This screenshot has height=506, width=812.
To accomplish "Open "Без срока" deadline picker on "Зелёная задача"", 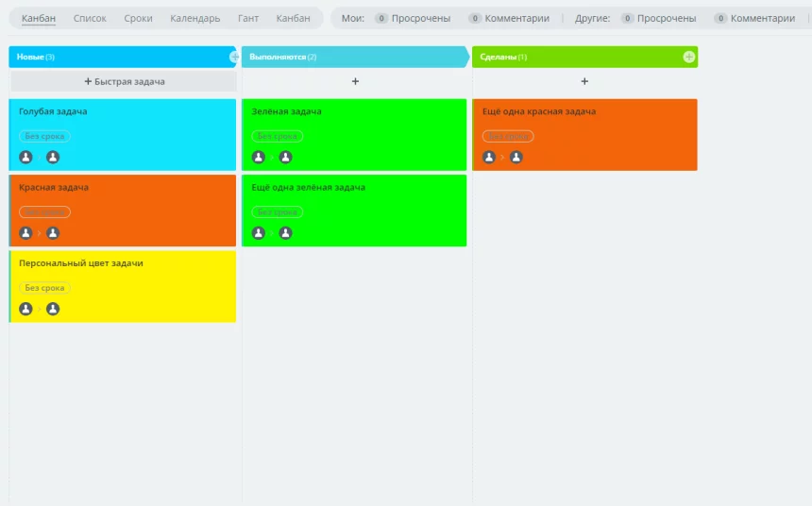I will tap(277, 136).
